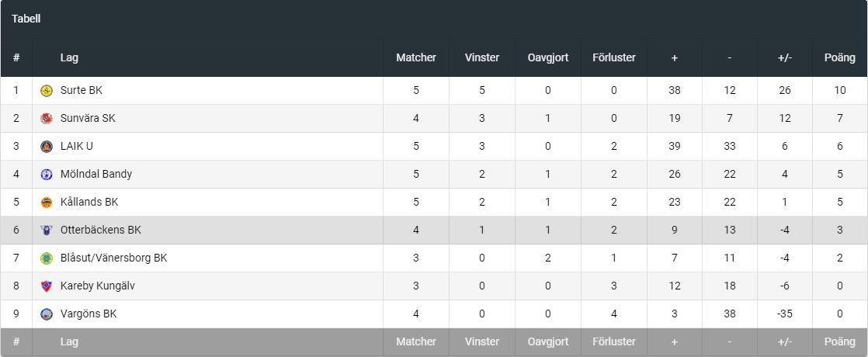
Task: Click the Blåsut/Vänersborg BK logo
Action: pyautogui.click(x=47, y=258)
